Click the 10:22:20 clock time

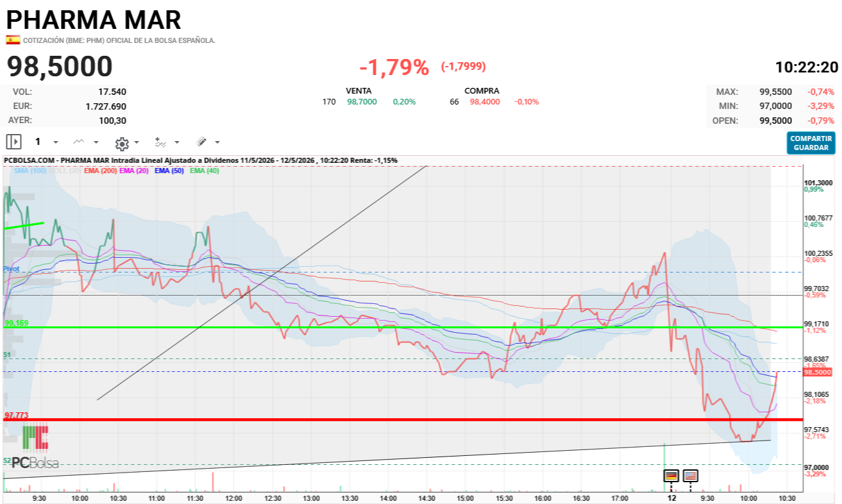coord(807,67)
